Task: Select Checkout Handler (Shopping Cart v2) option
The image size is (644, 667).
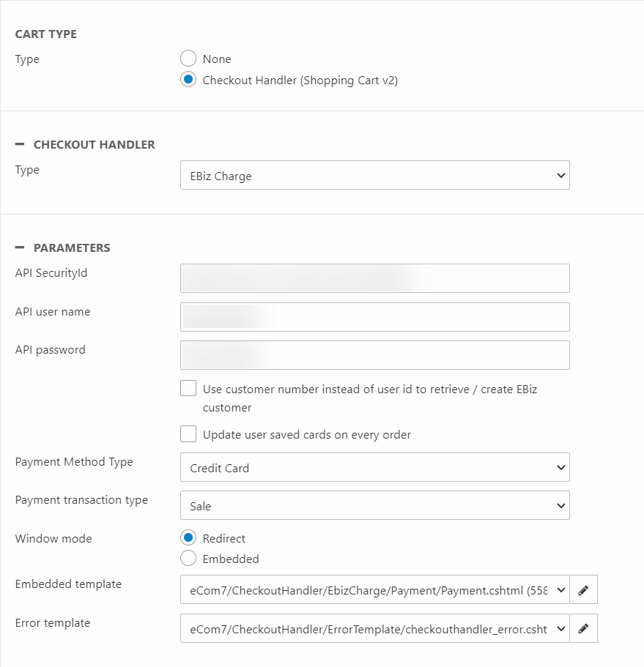Action: click(188, 81)
